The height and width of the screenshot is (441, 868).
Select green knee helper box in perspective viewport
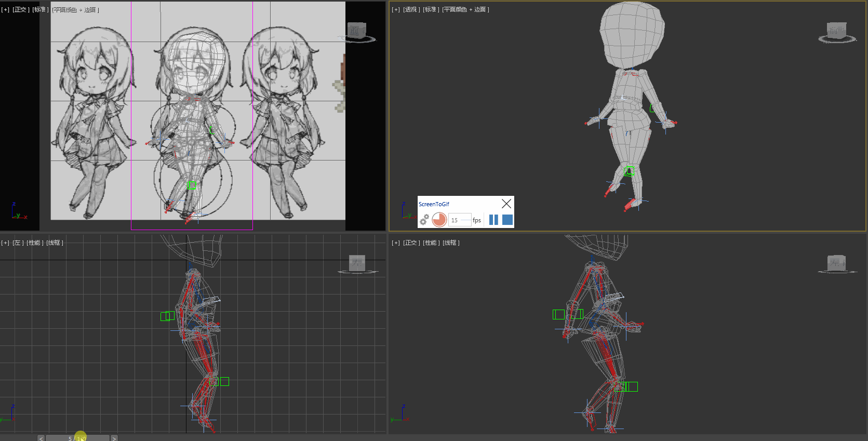pyautogui.click(x=630, y=171)
